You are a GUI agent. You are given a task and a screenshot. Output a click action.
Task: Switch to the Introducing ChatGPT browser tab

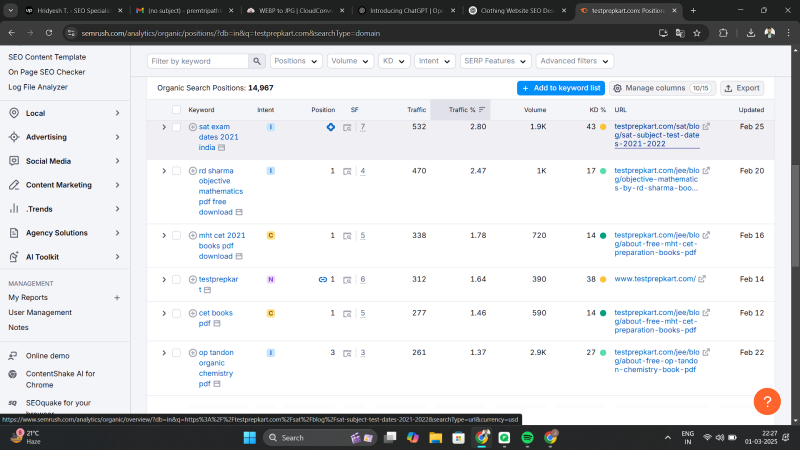click(x=408, y=10)
